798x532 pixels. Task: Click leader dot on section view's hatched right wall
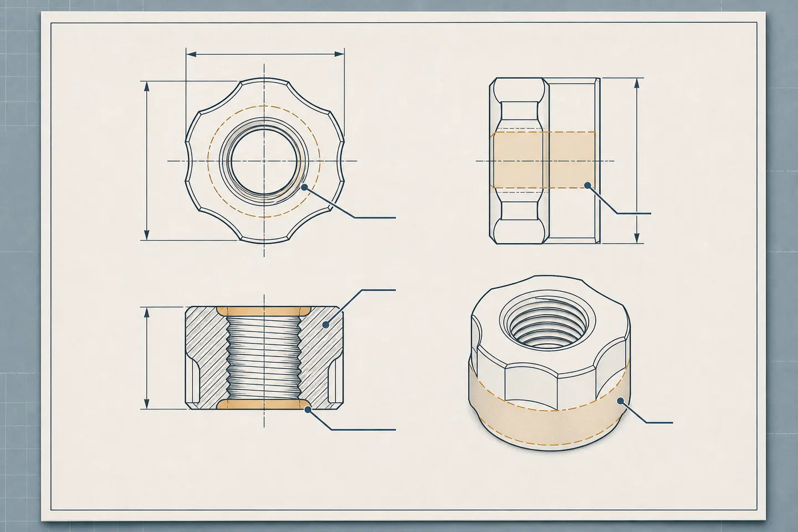pyautogui.click(x=327, y=325)
